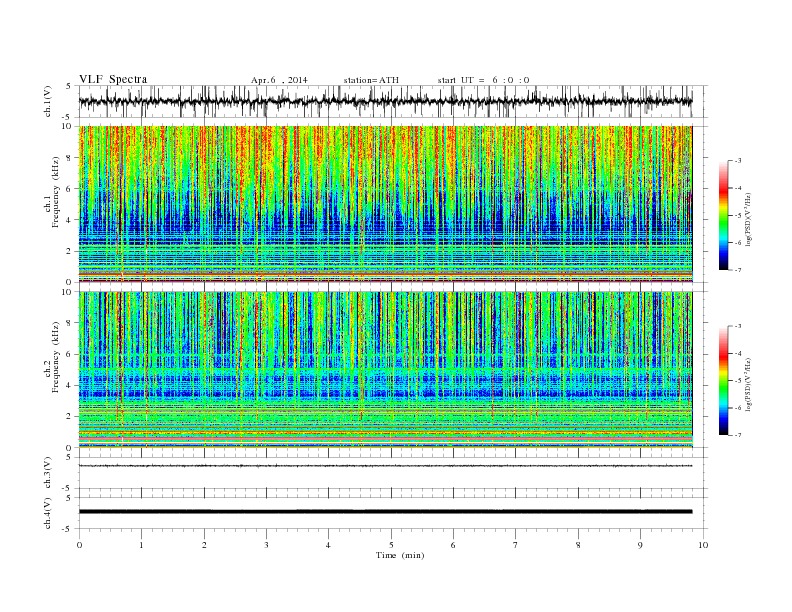Image resolution: width=792 pixels, height=612 pixels.
Task: Click the time axis tick label "5"
Action: tap(391, 545)
